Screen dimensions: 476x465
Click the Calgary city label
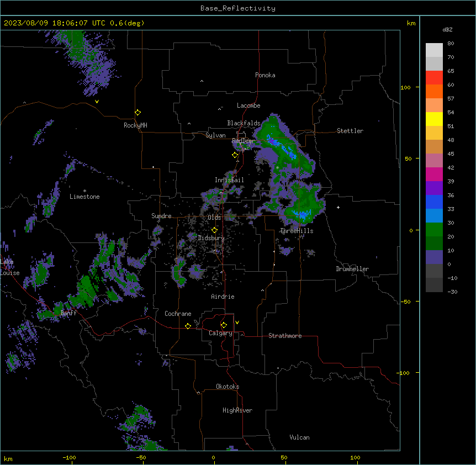tap(220, 333)
